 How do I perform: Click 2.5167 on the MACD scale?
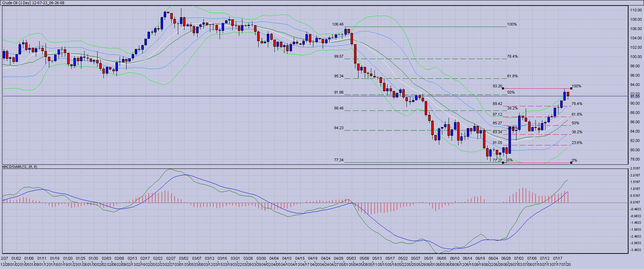coord(635,169)
